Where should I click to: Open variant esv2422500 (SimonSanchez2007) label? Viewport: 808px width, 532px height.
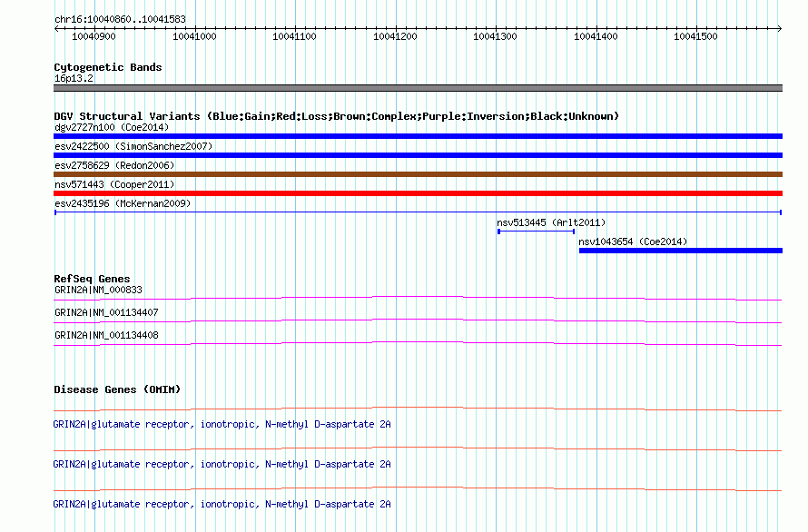pyautogui.click(x=133, y=146)
